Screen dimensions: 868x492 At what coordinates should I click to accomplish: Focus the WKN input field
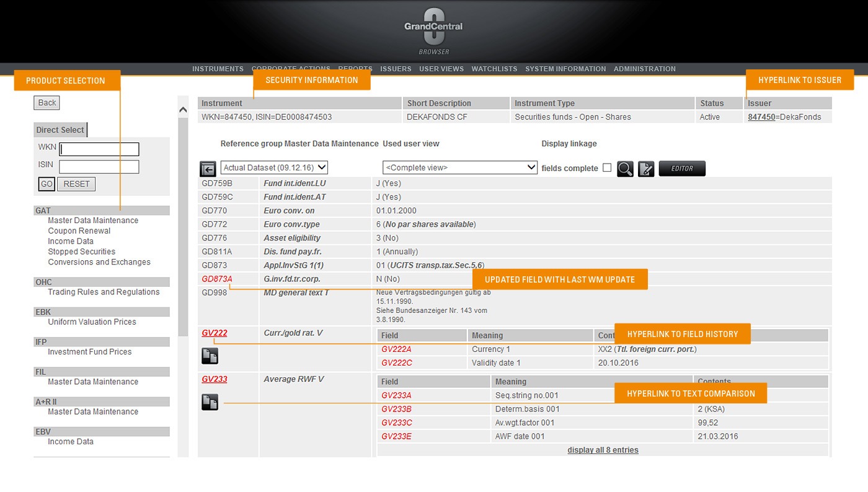tap(99, 149)
